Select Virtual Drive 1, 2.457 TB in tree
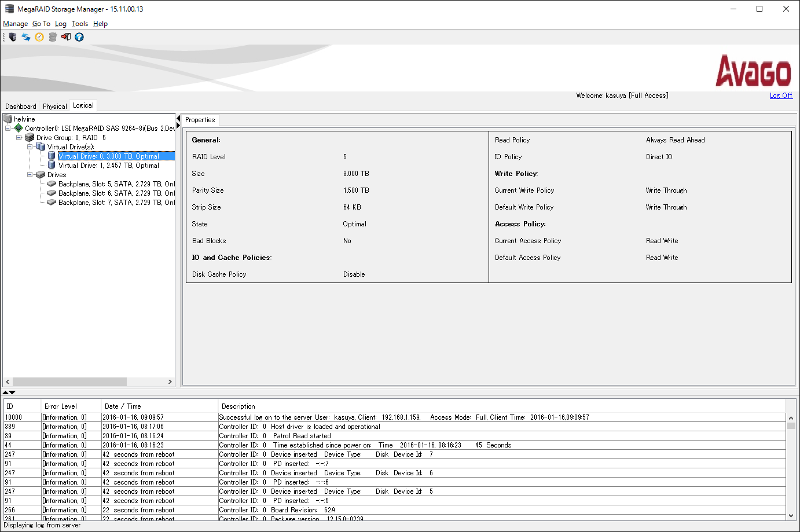Screen dimensions: 800x532 pyautogui.click(x=109, y=166)
